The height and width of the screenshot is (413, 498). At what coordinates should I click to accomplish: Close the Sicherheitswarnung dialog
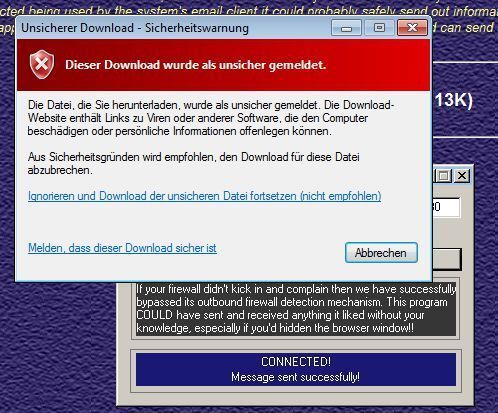[x=412, y=28]
